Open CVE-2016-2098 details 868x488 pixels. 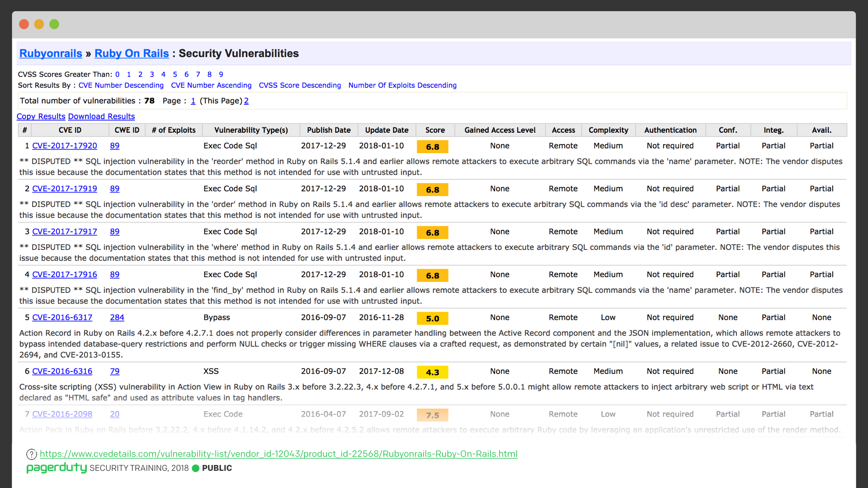pos(62,414)
